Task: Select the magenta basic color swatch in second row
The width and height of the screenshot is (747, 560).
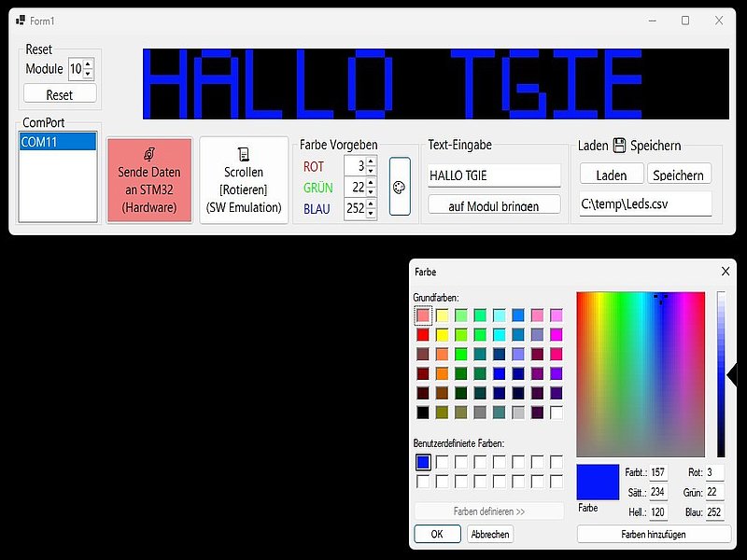Action: click(557, 335)
